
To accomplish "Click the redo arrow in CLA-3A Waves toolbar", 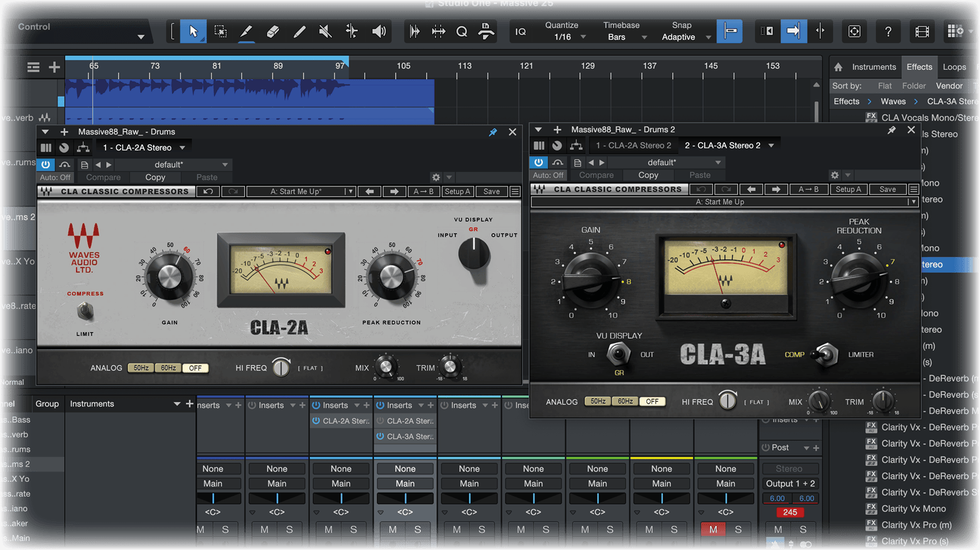I will [726, 189].
